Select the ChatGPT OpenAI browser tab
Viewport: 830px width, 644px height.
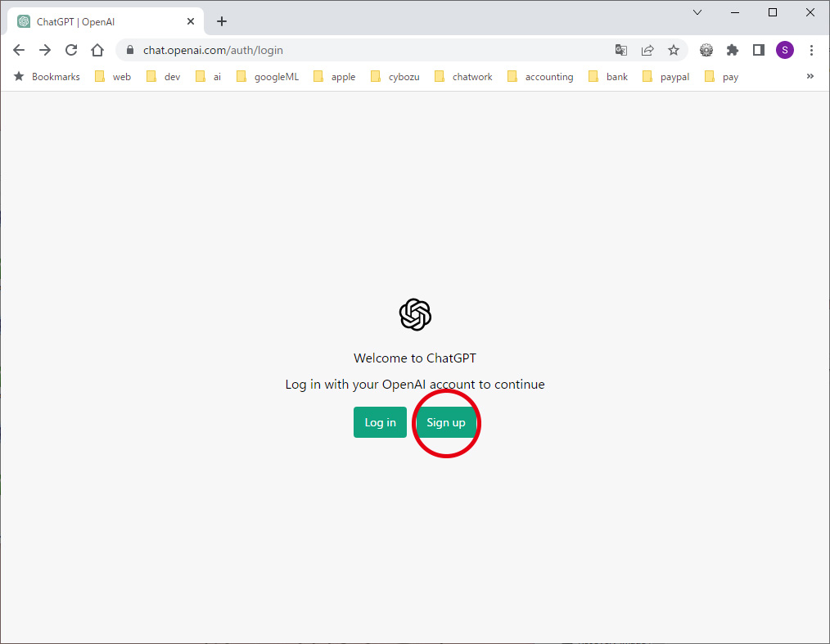point(98,21)
